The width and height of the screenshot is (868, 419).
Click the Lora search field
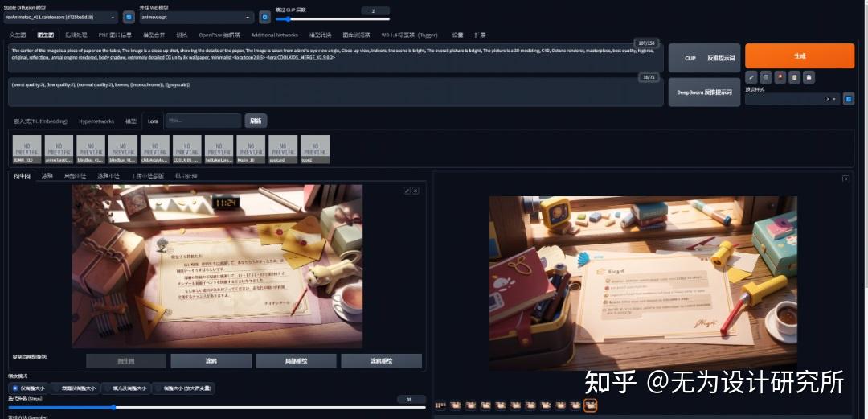click(x=203, y=121)
